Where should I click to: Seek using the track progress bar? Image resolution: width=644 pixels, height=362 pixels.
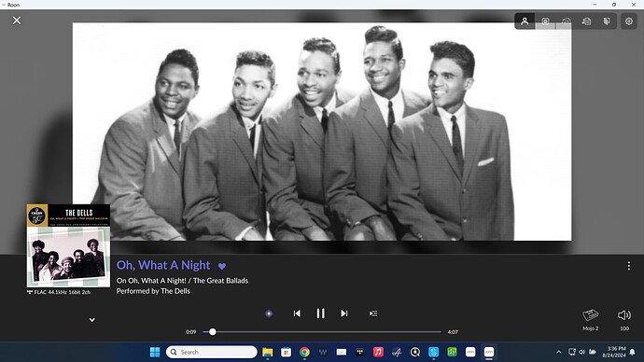(x=322, y=331)
